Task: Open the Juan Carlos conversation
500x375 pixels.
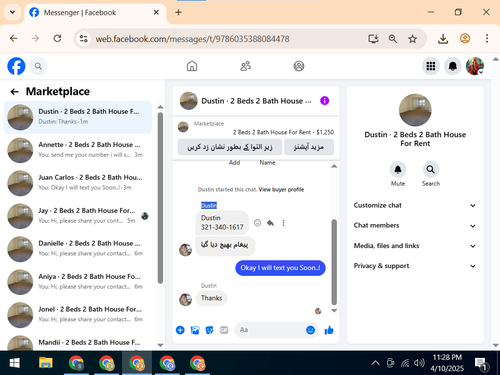Action: (78, 183)
